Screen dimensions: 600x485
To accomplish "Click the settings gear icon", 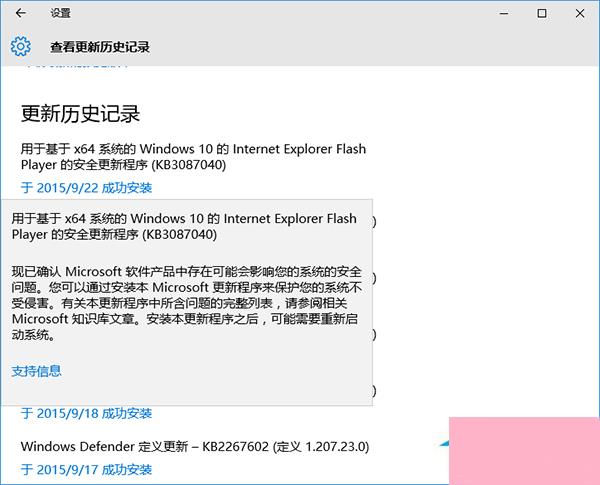I will point(21,46).
